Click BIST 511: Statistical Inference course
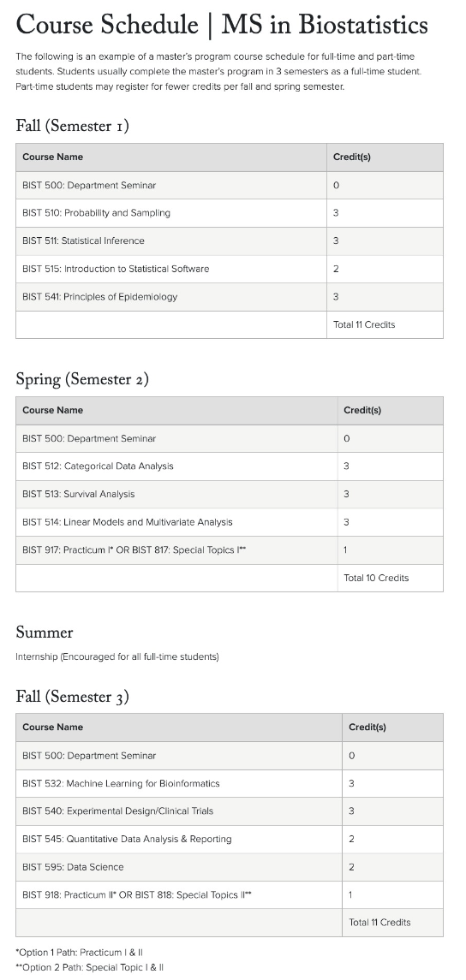466x980 pixels. (x=83, y=241)
